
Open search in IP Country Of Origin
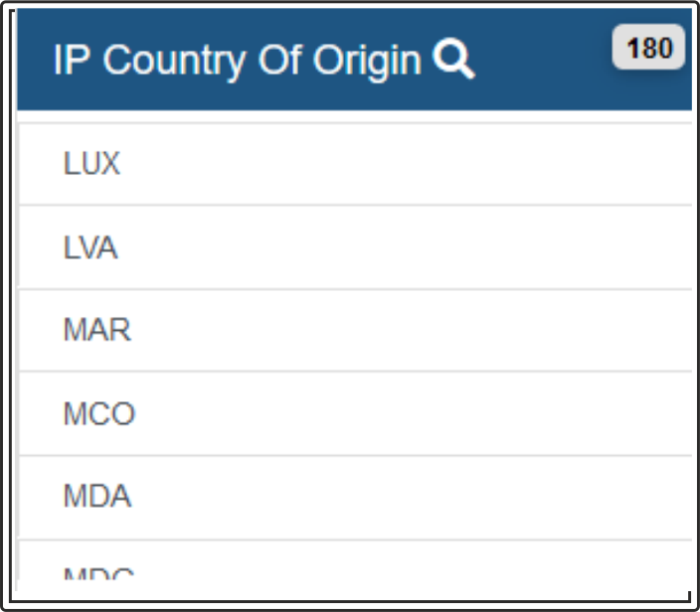[453, 59]
